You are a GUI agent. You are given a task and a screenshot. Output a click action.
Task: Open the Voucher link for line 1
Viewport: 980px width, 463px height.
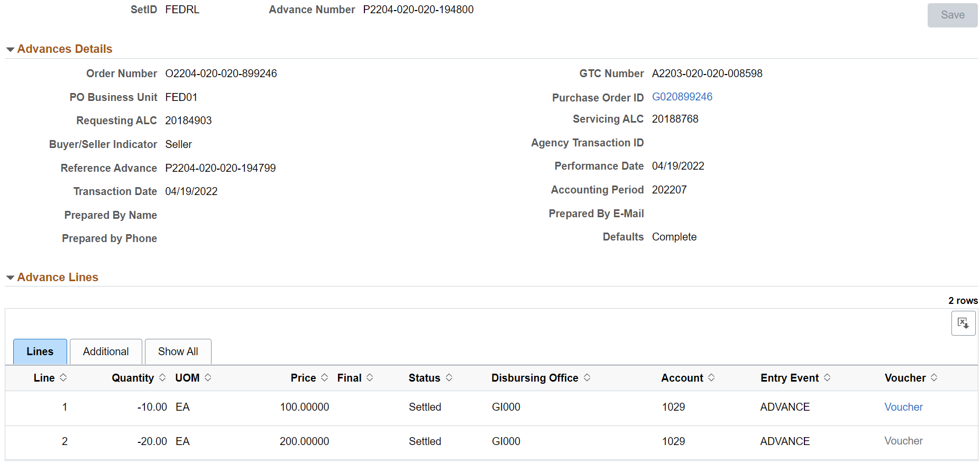903,407
